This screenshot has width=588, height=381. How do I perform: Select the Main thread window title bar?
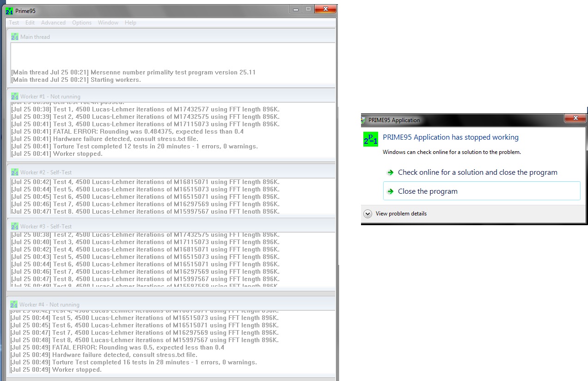click(171, 37)
